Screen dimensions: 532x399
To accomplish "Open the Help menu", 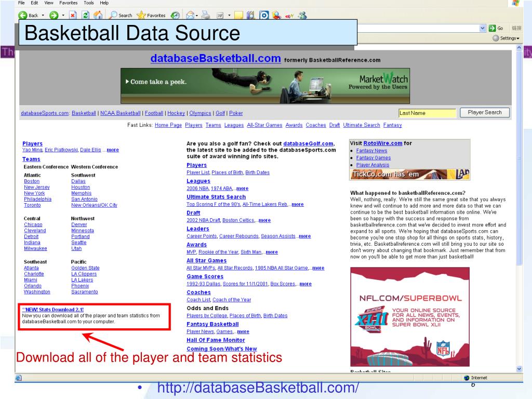I will coord(104,3).
